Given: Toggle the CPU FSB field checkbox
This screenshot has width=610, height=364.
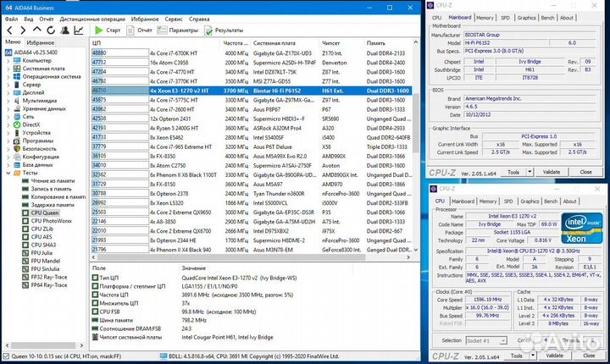Looking at the screenshot, I should (x=95, y=312).
